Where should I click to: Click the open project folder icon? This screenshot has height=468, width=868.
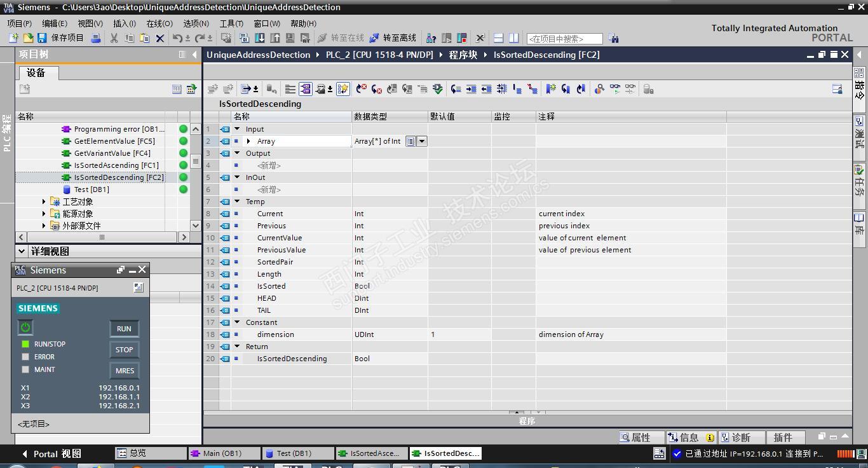tap(27, 38)
